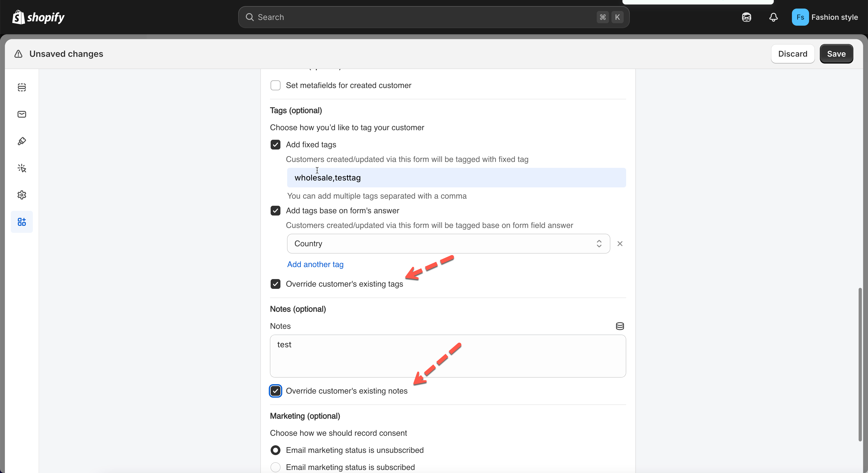Open the mail sidebar icon
This screenshot has width=868, height=473.
[22, 114]
